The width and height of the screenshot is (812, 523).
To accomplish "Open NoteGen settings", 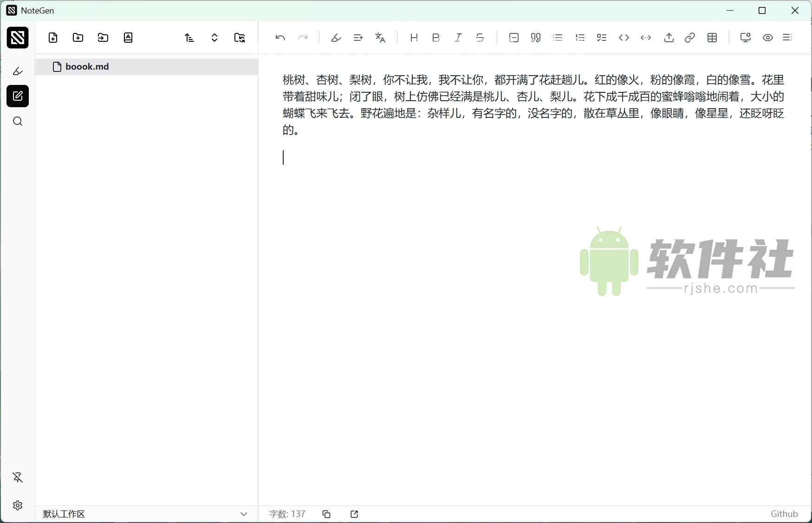I will [18, 506].
